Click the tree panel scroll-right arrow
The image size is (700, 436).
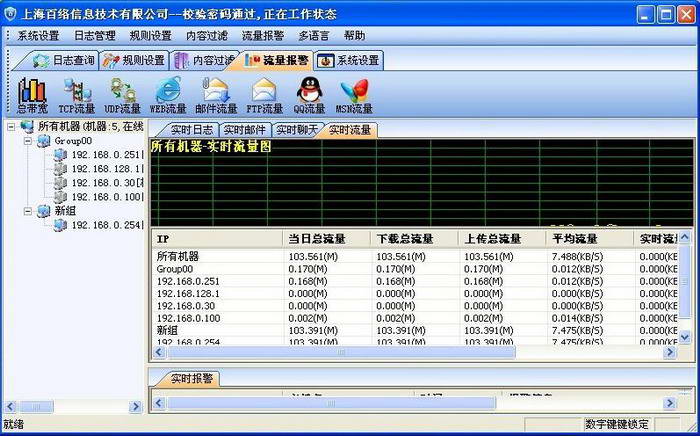(135, 407)
